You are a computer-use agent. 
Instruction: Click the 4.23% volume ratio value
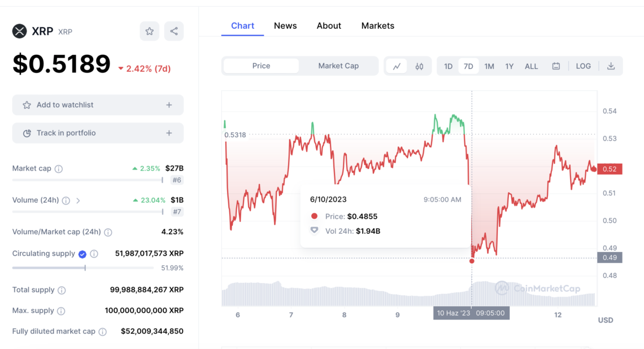coord(172,232)
